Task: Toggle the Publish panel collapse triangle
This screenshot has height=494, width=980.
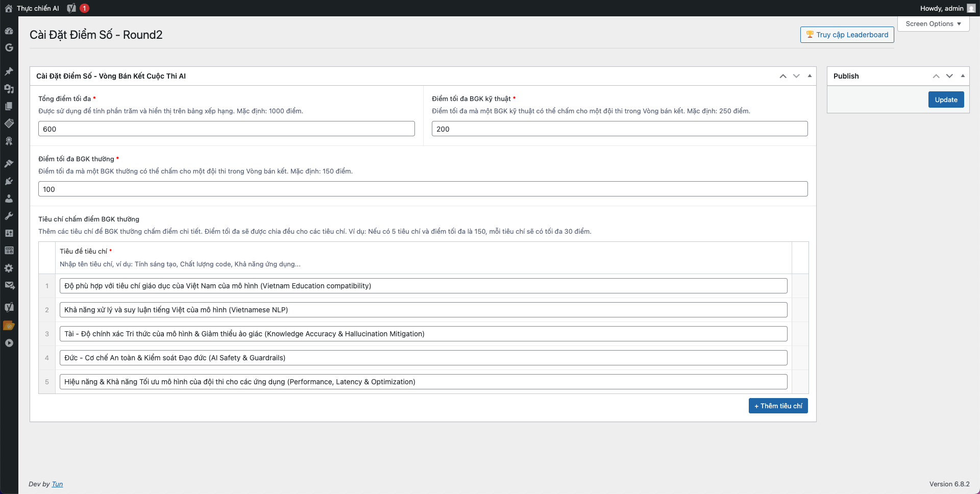Action: pos(963,76)
